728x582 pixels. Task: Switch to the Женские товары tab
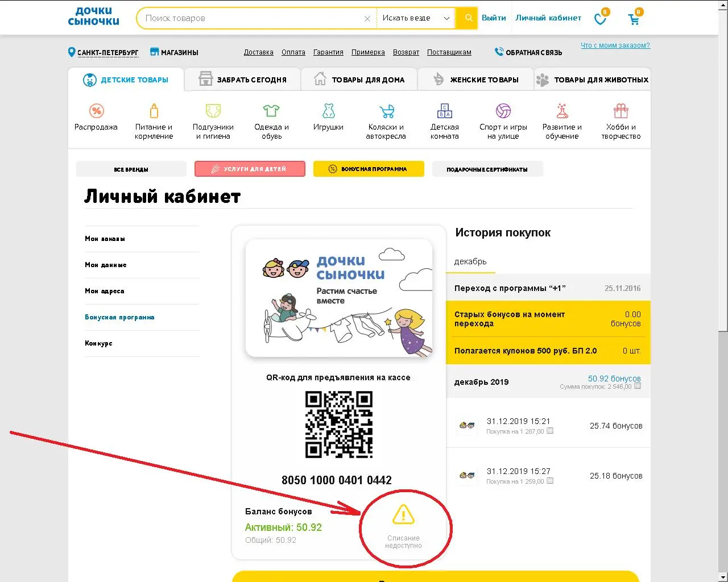(x=475, y=80)
